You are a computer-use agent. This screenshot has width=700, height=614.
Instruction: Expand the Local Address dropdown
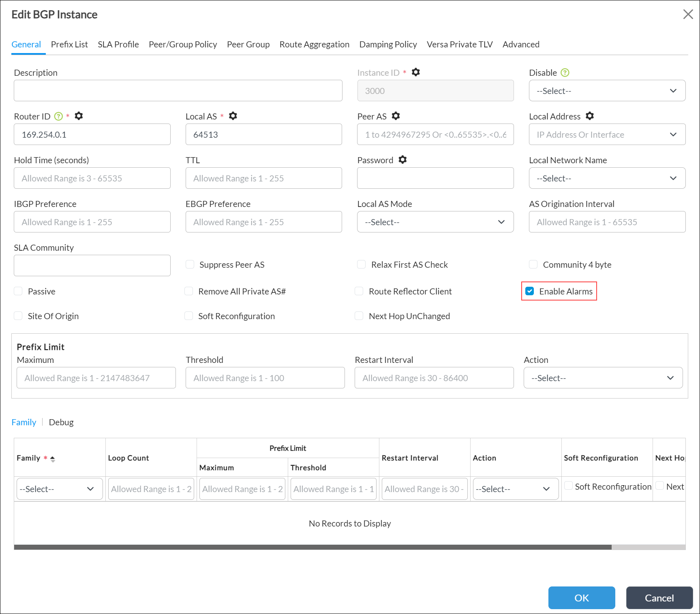pyautogui.click(x=607, y=134)
